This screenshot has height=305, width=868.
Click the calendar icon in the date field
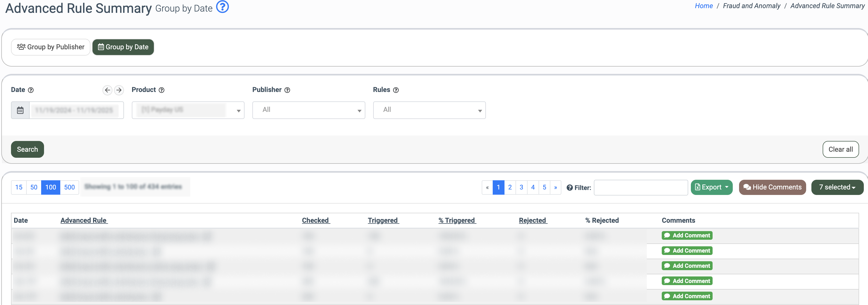(20, 110)
